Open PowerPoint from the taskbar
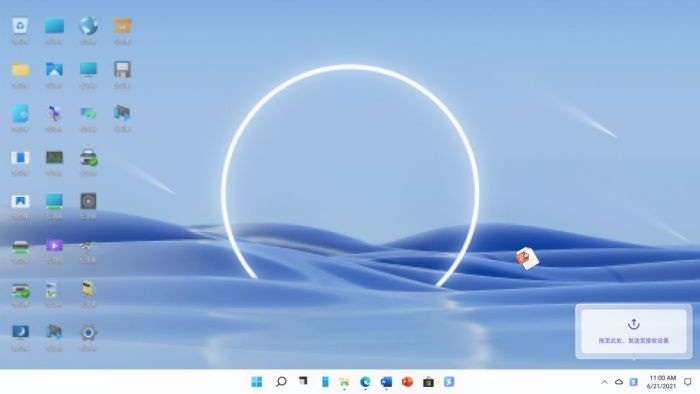700x394 pixels. point(407,382)
